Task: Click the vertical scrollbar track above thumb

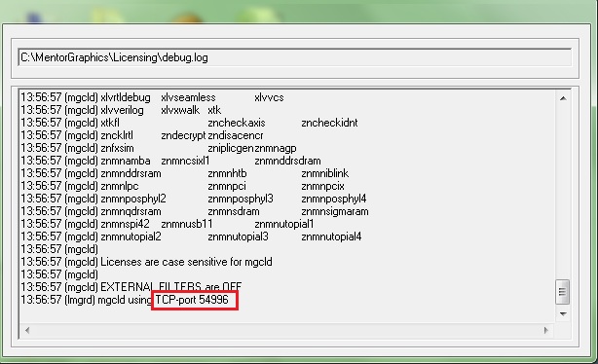Action: pyautogui.click(x=563, y=193)
